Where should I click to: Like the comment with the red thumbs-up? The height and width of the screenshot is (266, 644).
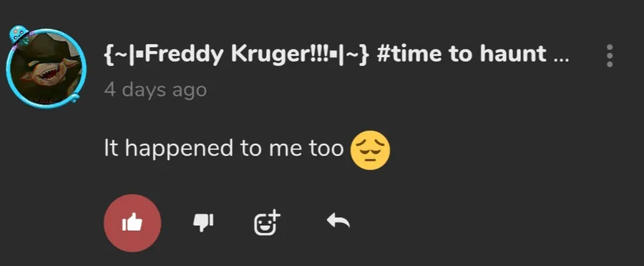point(132,223)
